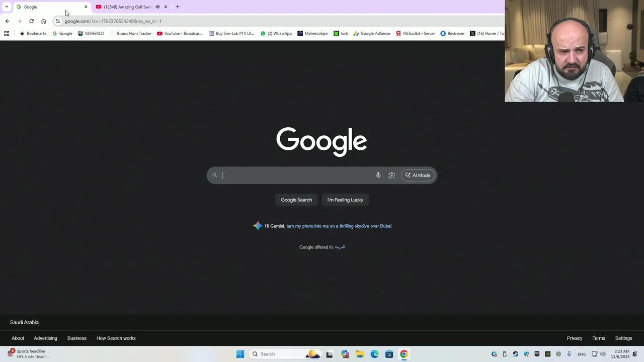Open the WhatsApp bookmark

click(276, 34)
